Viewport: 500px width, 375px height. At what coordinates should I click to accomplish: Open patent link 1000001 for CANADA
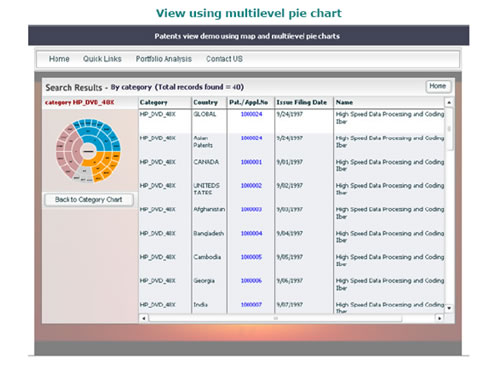(251, 162)
